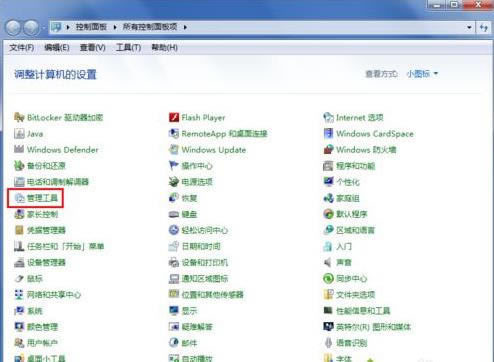This screenshot has height=362, width=494.
Task: Click the Forward navigation button
Action: [31, 27]
